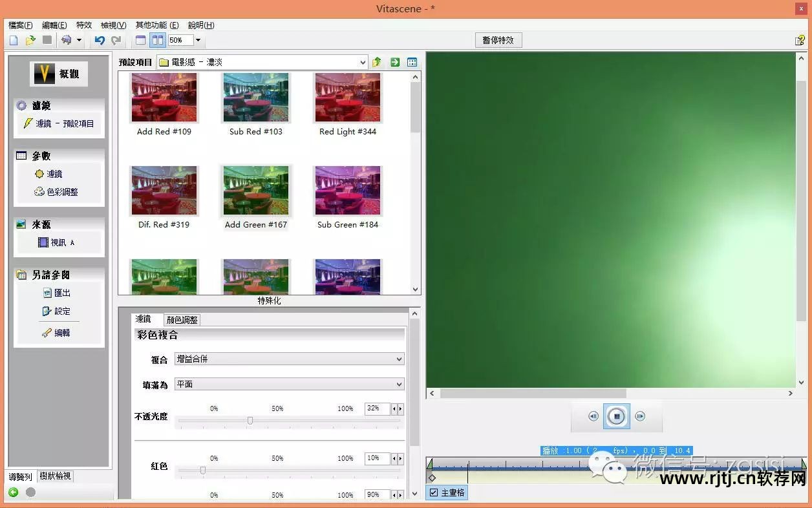812x508 pixels.
Task: Click the New file icon in toolbar
Action: (14, 40)
